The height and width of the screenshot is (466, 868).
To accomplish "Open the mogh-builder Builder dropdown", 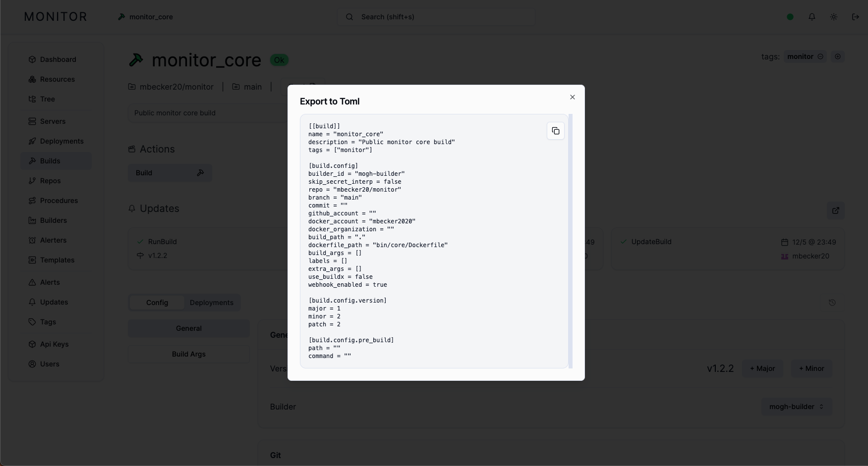I will 797,407.
